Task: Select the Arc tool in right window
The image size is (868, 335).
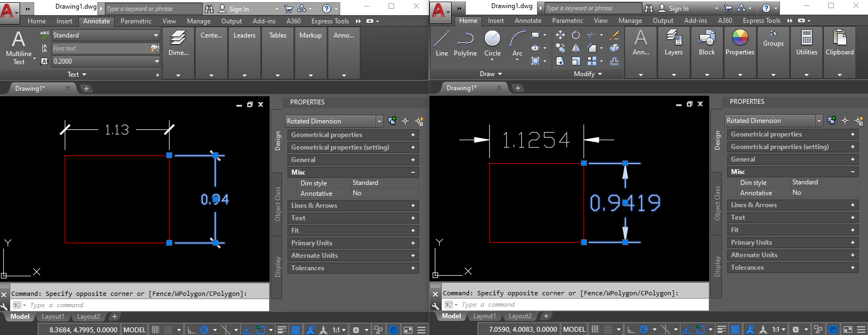Action: (517, 44)
